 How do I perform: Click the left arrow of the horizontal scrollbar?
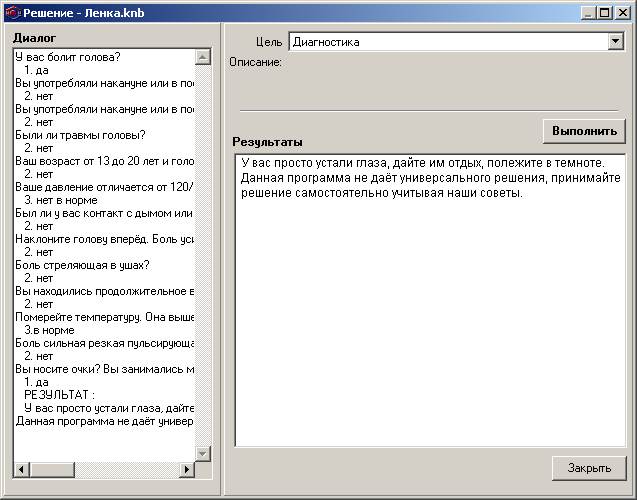[x=21, y=469]
